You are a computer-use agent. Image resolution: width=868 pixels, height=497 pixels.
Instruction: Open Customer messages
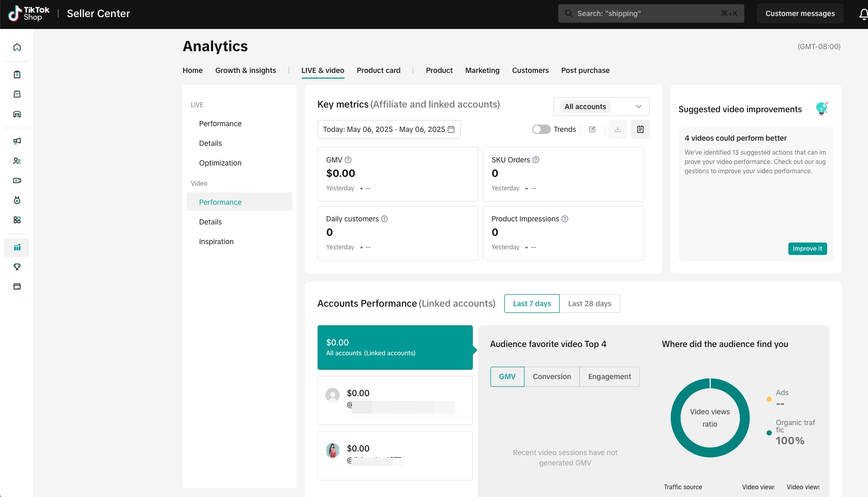pyautogui.click(x=800, y=13)
